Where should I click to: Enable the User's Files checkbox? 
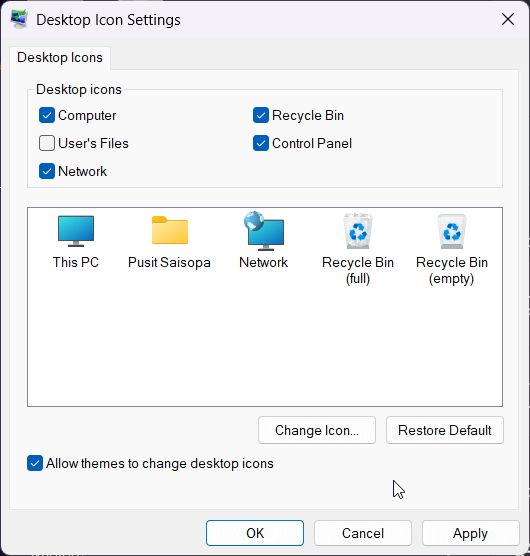pyautogui.click(x=47, y=143)
